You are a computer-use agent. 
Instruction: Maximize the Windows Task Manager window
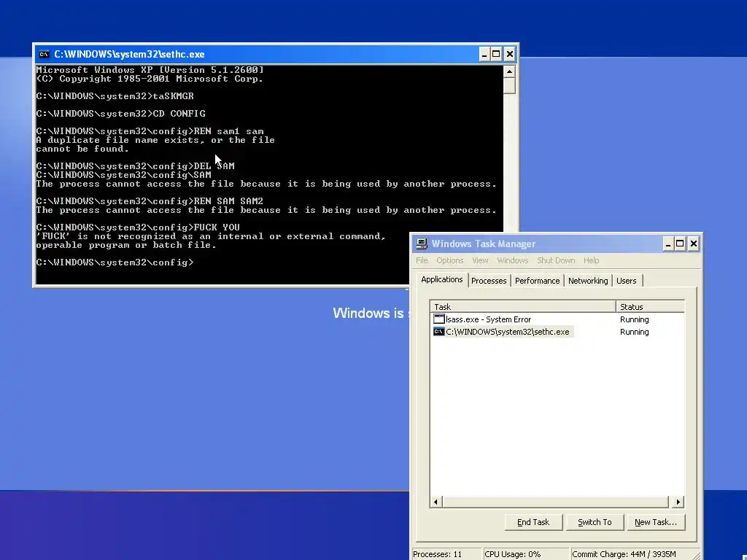(680, 244)
